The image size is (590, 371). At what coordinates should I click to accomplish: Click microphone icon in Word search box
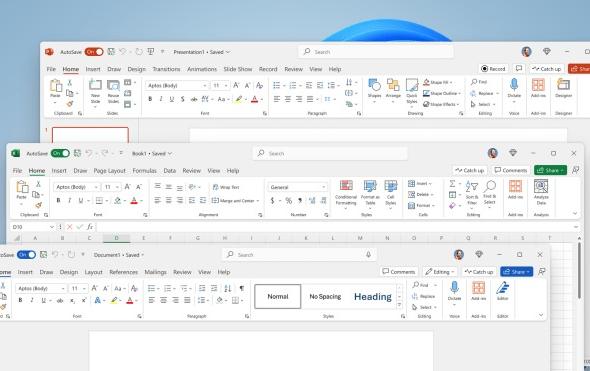point(368,254)
